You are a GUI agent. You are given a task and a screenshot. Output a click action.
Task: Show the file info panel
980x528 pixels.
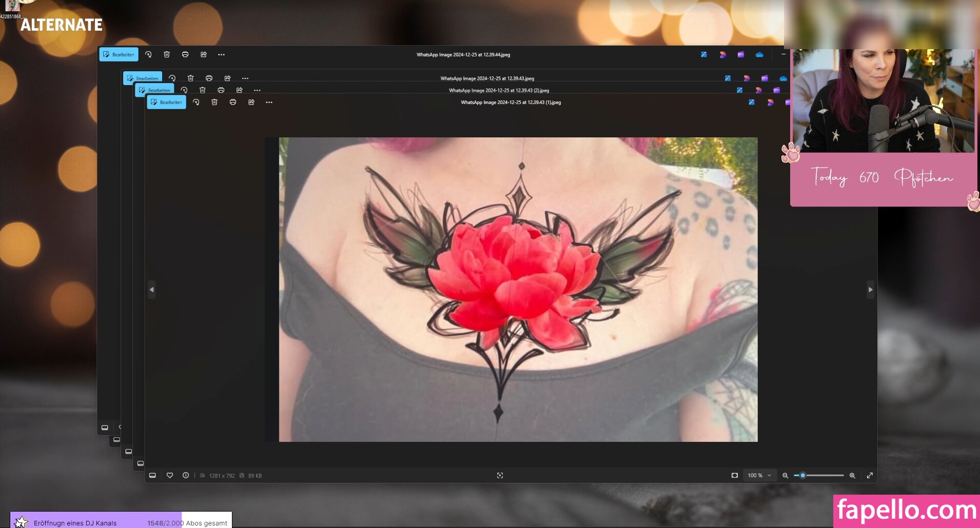coord(186,475)
